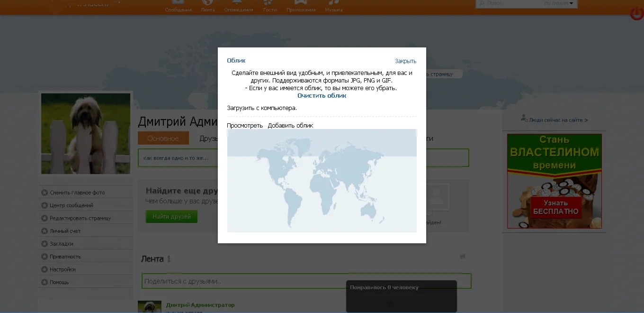This screenshot has width=644, height=313.
Task: Click the Добавить облик button
Action: pos(290,126)
